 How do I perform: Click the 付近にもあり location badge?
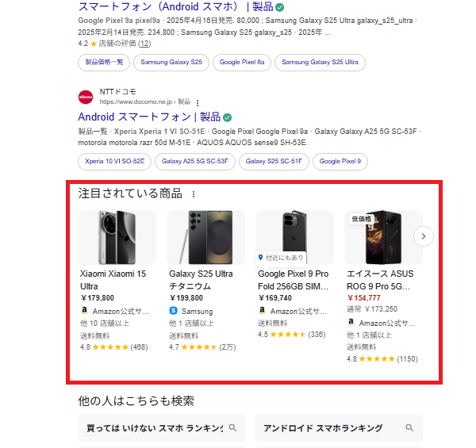[281, 258]
